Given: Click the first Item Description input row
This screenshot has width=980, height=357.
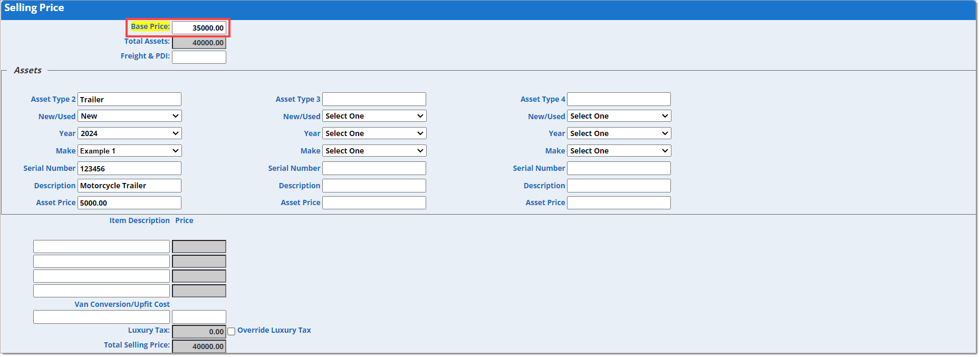Looking at the screenshot, I should tap(102, 247).
